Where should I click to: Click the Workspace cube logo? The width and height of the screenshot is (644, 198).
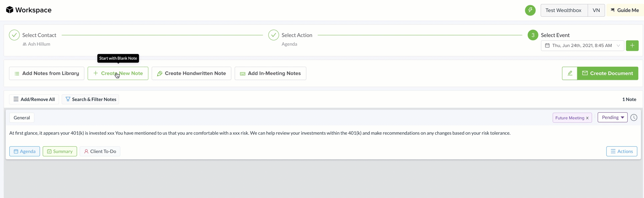(x=10, y=10)
